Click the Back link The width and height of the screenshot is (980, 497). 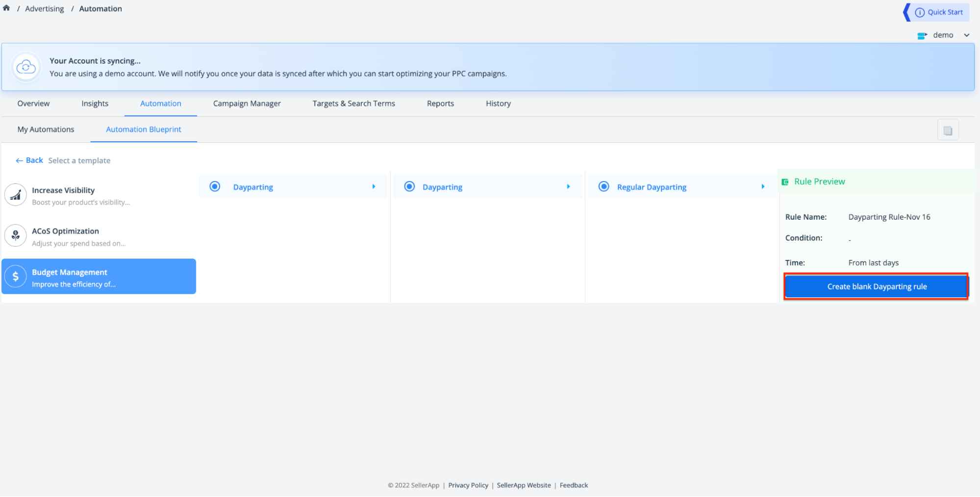coord(34,160)
